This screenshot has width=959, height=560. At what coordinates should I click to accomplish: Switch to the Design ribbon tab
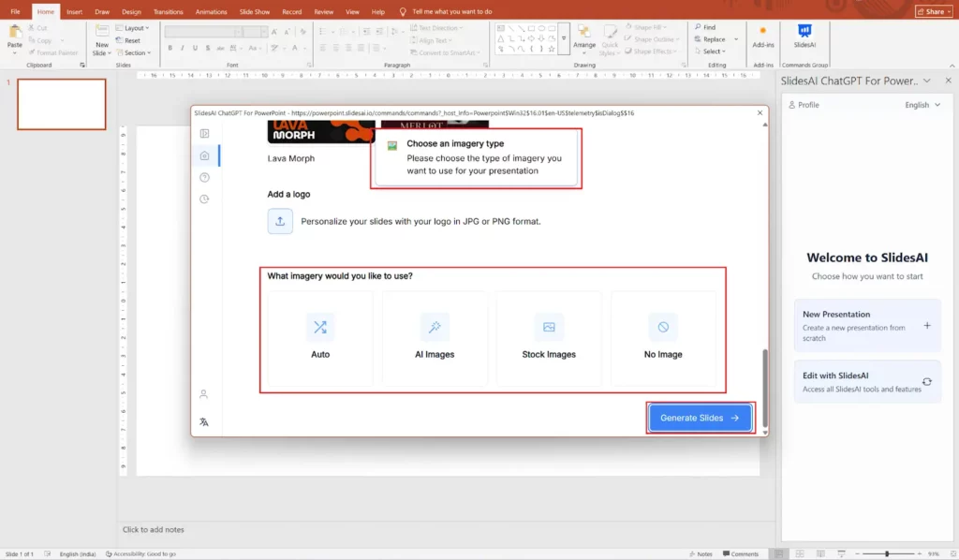131,11
